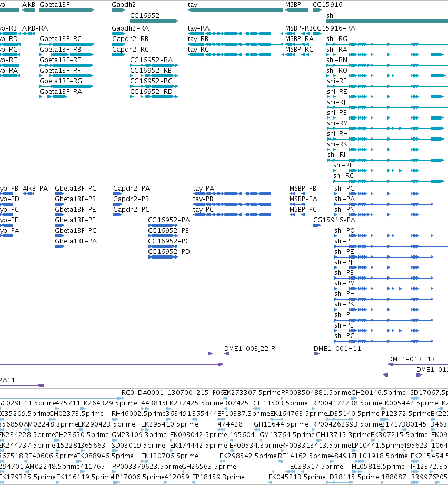This screenshot has height=485, width=448.
Task: Select the Gbeta13F gene label
Action: (x=54, y=5)
